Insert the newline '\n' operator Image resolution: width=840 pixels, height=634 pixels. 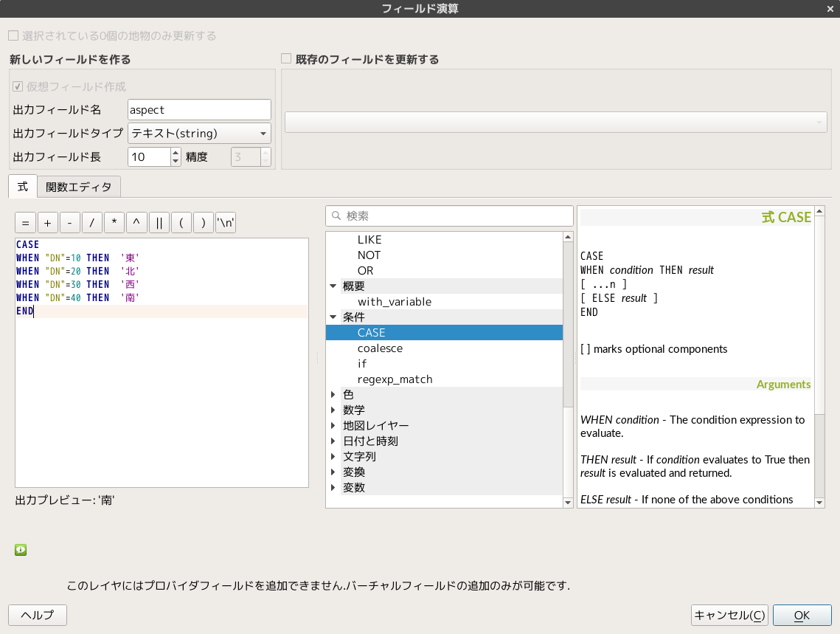226,223
